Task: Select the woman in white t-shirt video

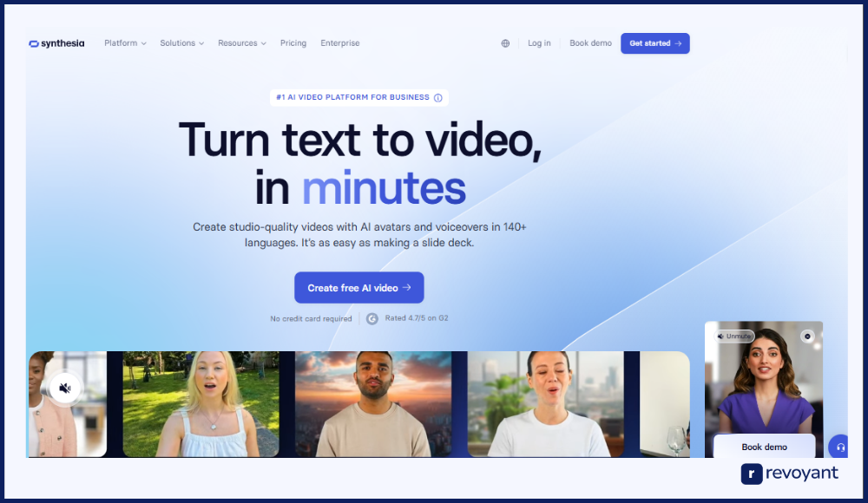Action: tap(546, 404)
